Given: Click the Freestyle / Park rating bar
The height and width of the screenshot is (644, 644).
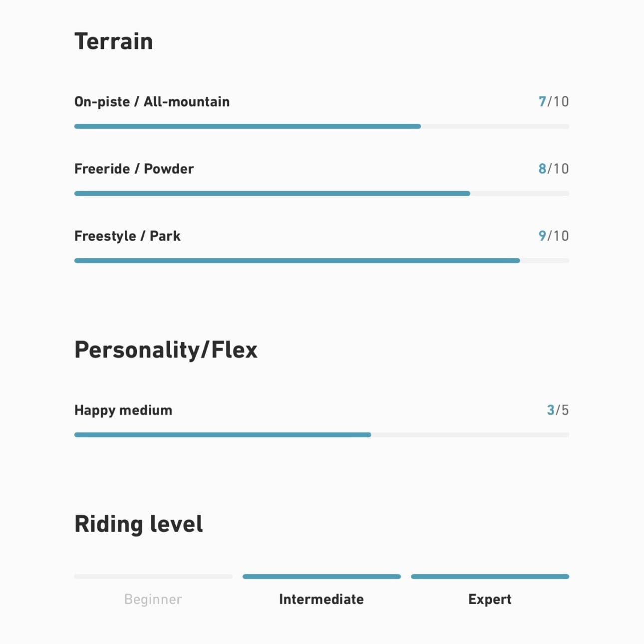Looking at the screenshot, I should point(322,261).
